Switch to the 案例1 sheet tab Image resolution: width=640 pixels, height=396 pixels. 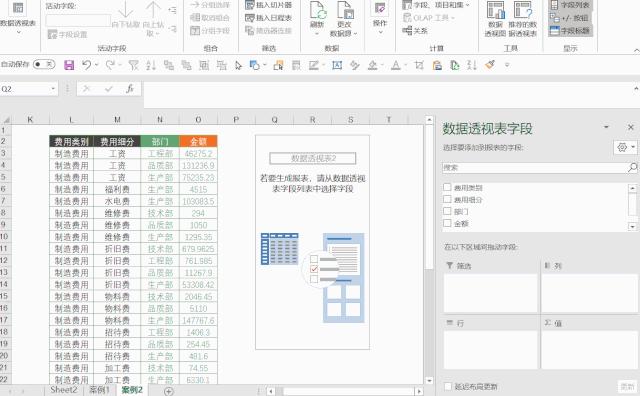click(x=99, y=390)
